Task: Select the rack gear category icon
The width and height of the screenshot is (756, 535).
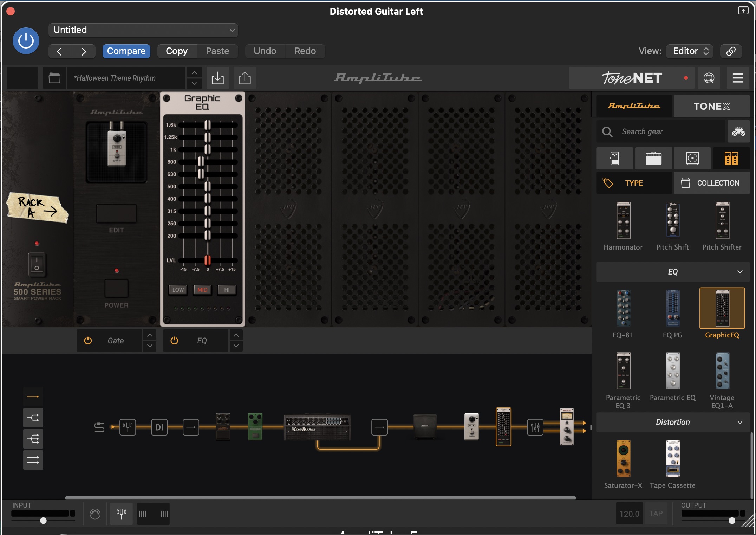Action: pos(731,159)
